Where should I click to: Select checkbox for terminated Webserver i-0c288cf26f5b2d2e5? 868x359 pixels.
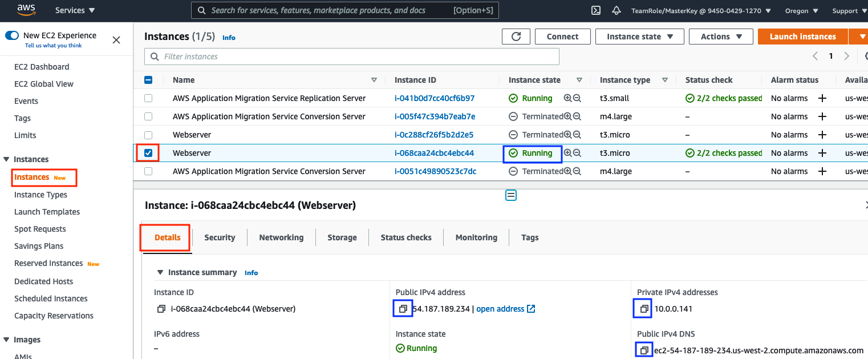[148, 135]
